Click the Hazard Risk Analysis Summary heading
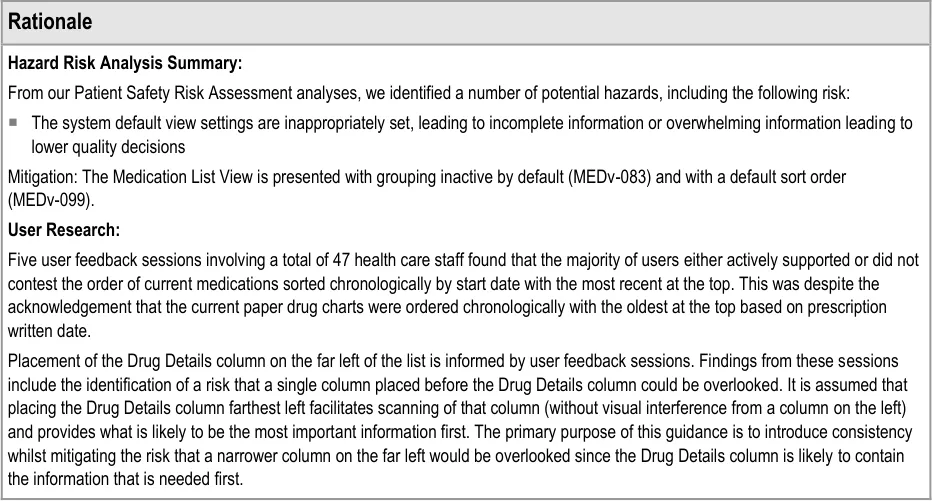 pyautogui.click(x=125, y=64)
